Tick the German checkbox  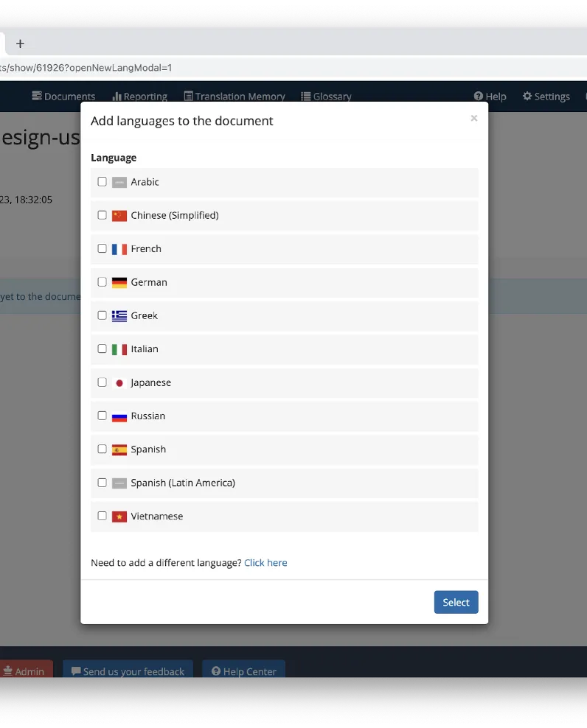click(103, 281)
